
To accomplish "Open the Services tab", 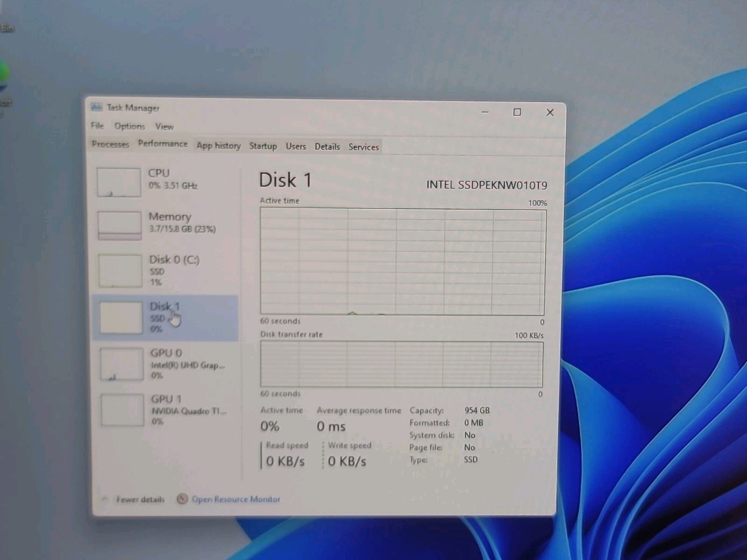I will click(363, 147).
